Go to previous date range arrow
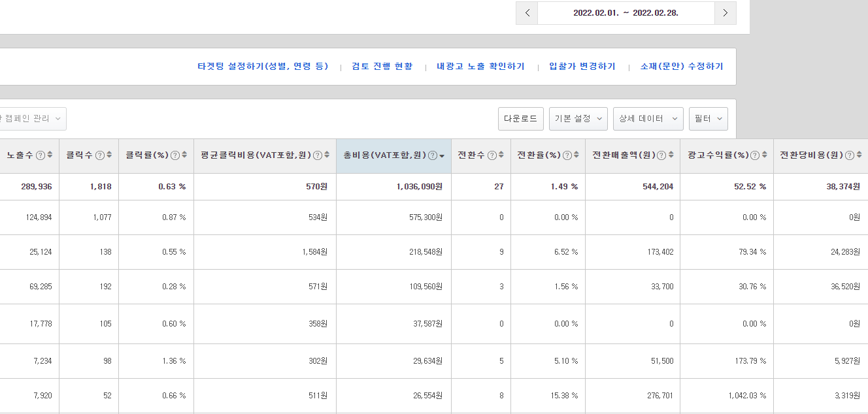Image resolution: width=868 pixels, height=414 pixels. [527, 13]
